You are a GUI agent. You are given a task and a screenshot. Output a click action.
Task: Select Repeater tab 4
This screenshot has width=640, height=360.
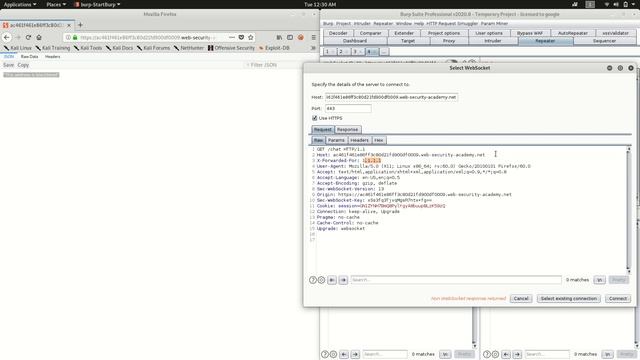pos(371,52)
